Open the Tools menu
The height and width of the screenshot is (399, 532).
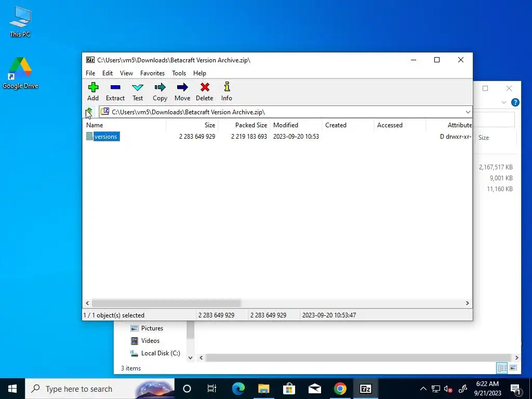(x=179, y=73)
